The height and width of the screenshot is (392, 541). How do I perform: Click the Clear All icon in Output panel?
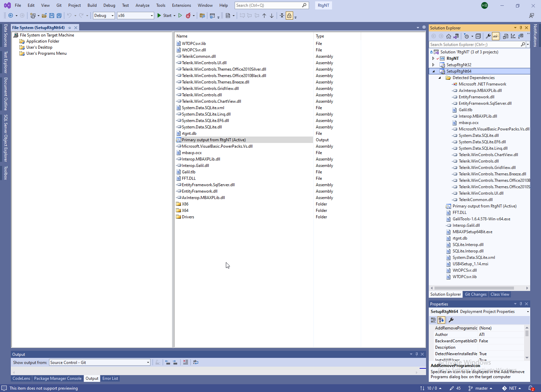[x=186, y=362]
